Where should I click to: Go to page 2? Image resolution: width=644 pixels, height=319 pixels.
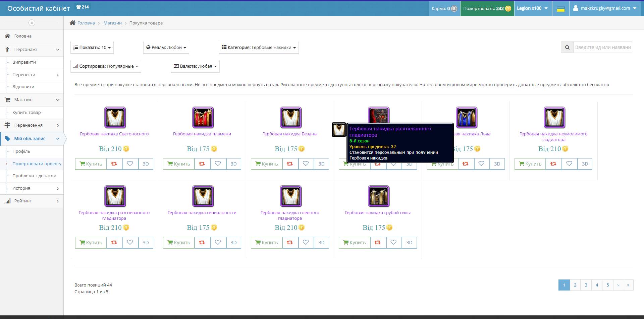[x=575, y=285]
